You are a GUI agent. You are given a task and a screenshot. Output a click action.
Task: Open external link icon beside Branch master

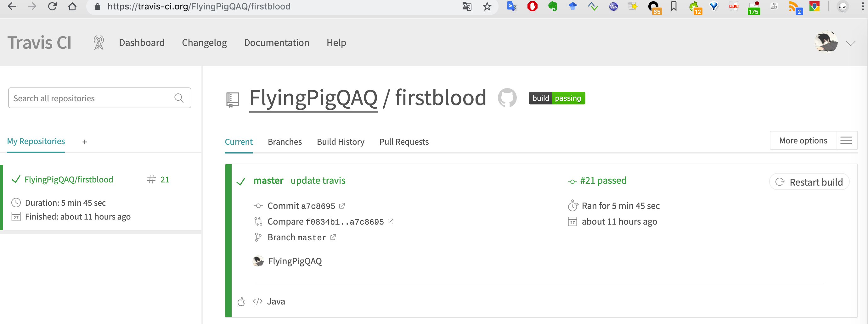click(x=333, y=237)
